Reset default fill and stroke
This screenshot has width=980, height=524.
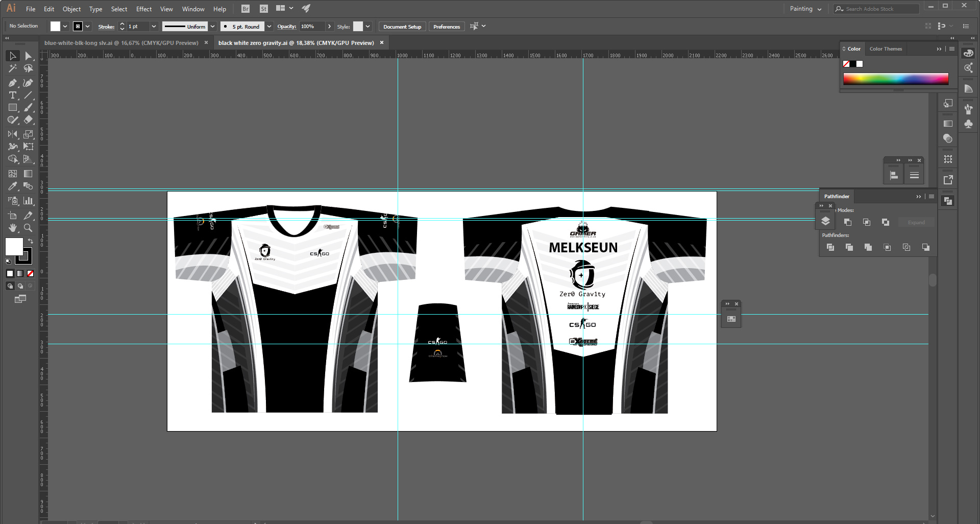click(8, 261)
